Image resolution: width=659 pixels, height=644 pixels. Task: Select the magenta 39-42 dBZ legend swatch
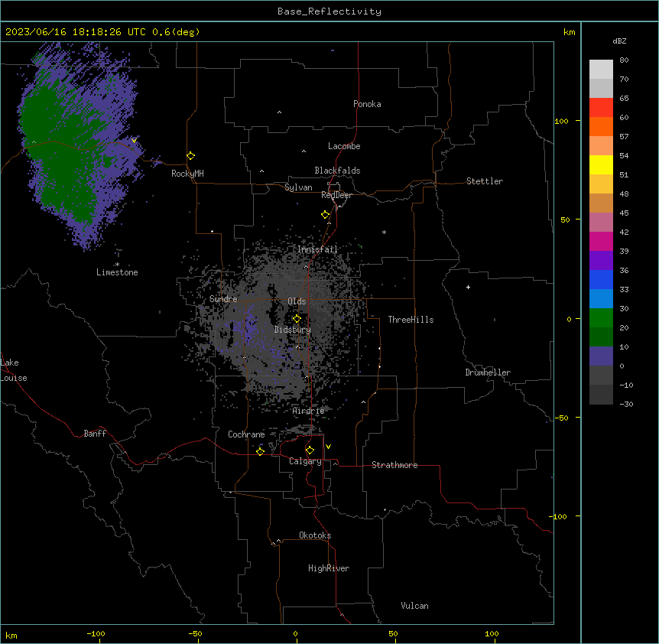click(x=601, y=241)
